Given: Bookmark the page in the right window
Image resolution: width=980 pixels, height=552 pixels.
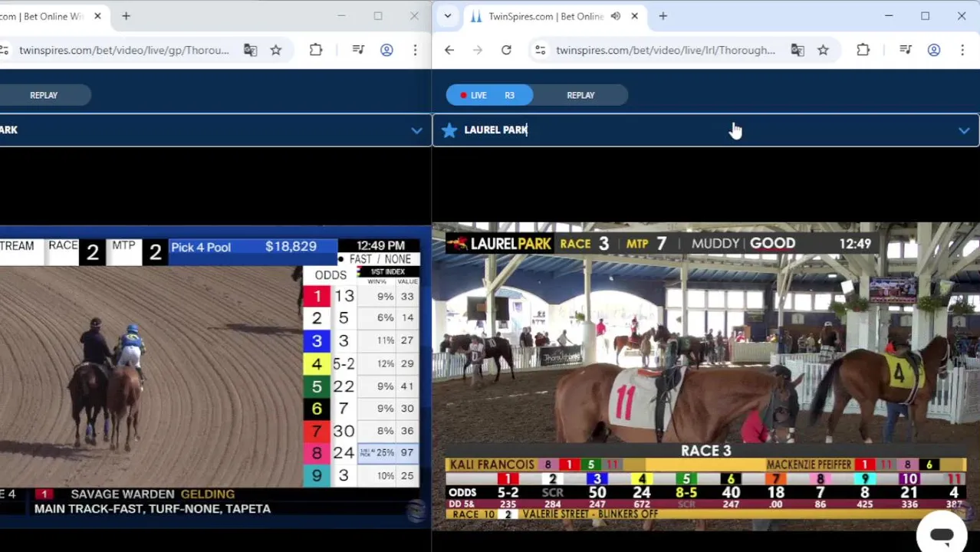Looking at the screenshot, I should coord(823,50).
